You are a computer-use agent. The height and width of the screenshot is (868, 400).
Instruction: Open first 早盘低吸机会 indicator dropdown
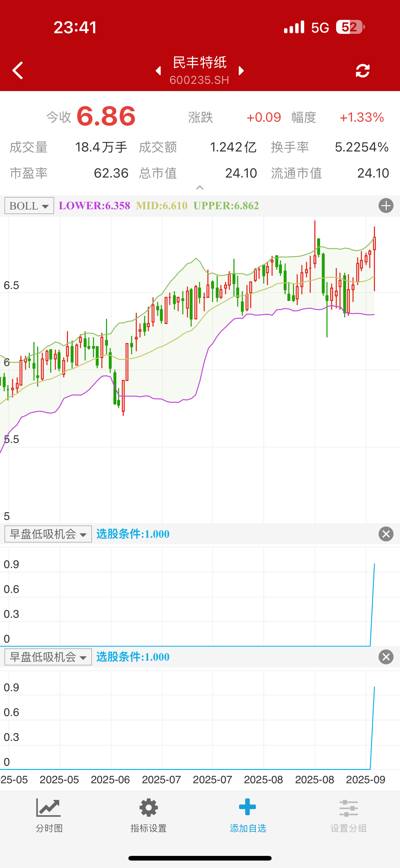pyautogui.click(x=48, y=534)
